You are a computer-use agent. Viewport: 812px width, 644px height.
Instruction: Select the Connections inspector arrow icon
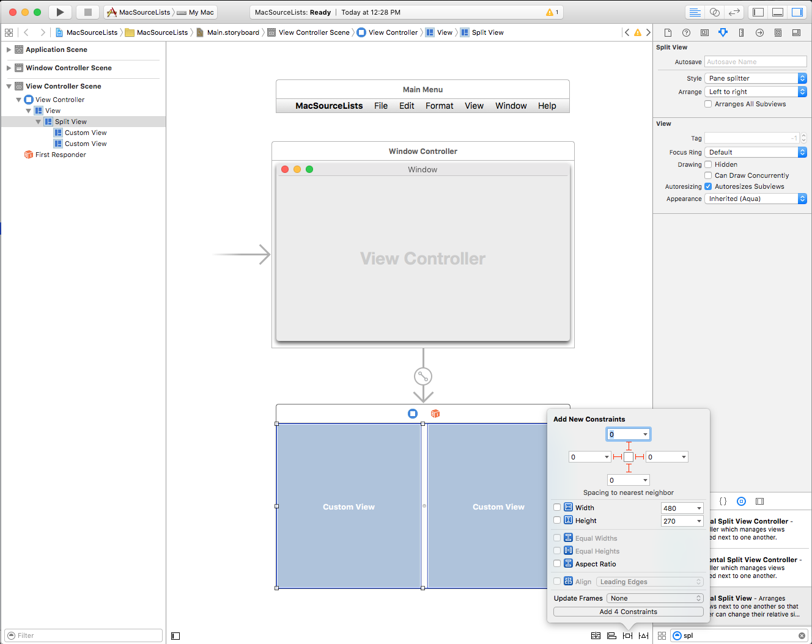tap(760, 32)
